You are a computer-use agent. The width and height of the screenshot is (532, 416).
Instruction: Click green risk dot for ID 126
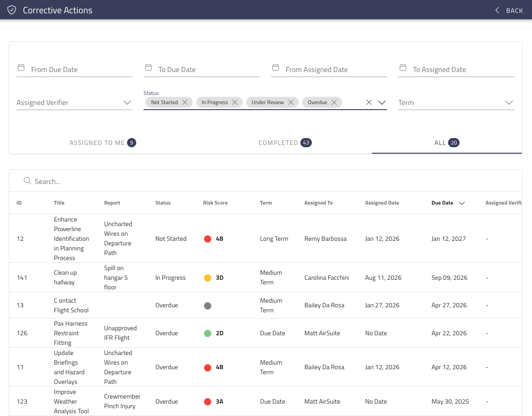click(208, 333)
